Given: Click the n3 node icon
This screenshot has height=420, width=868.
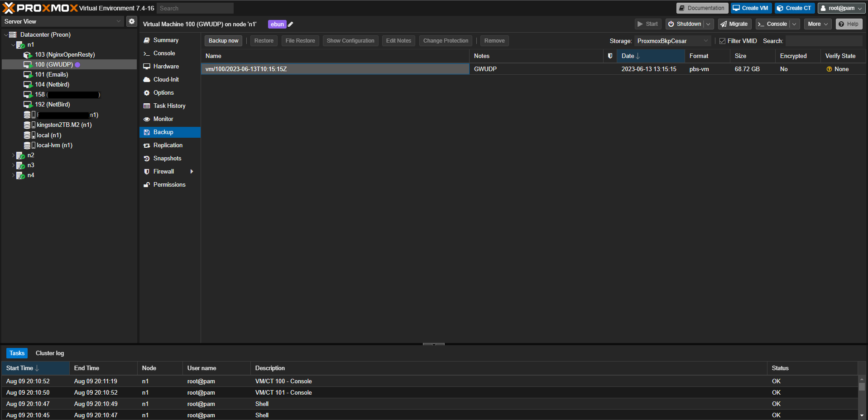Looking at the screenshot, I should point(20,165).
